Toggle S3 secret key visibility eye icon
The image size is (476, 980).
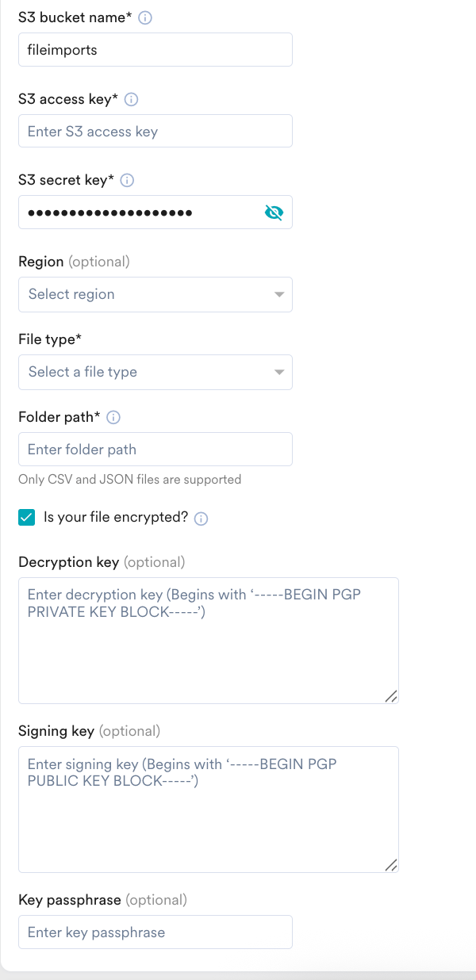click(x=274, y=212)
